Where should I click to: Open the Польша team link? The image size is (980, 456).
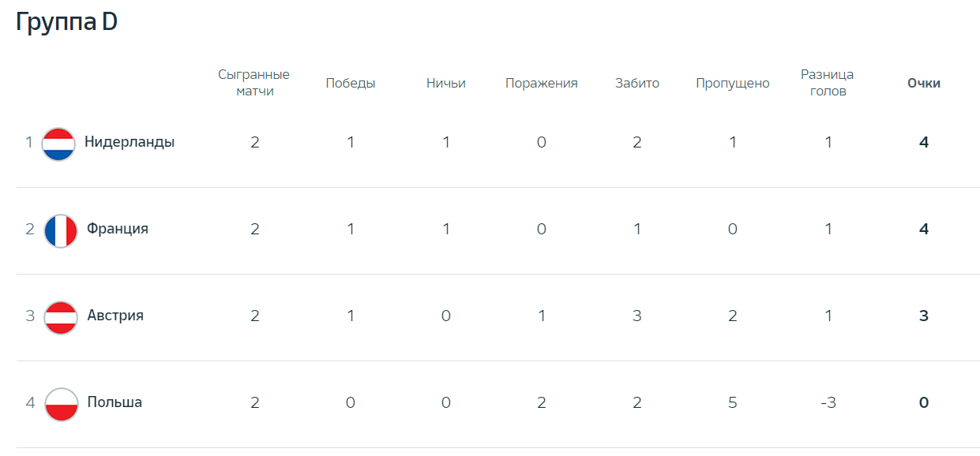115,402
